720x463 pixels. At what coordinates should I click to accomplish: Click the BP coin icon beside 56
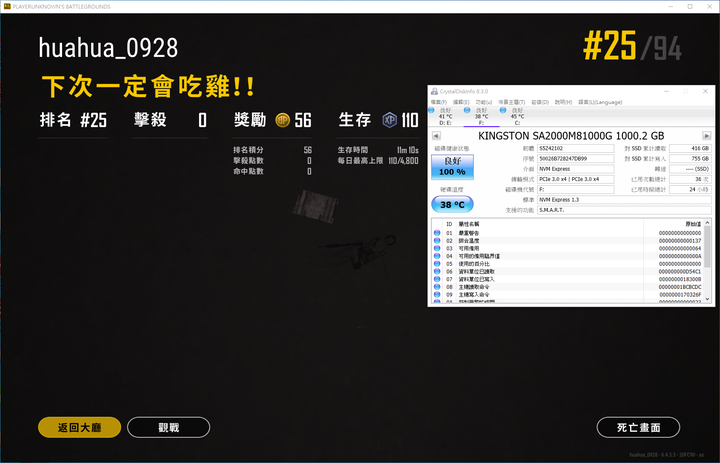[282, 120]
